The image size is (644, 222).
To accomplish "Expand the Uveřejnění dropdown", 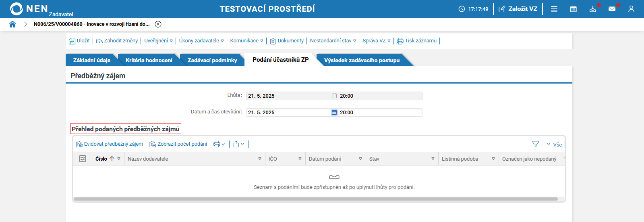I will point(159,41).
